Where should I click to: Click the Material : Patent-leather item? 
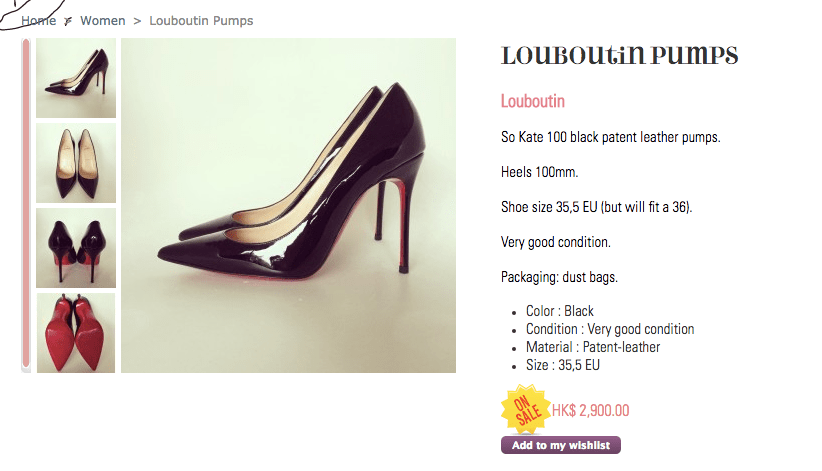[592, 347]
